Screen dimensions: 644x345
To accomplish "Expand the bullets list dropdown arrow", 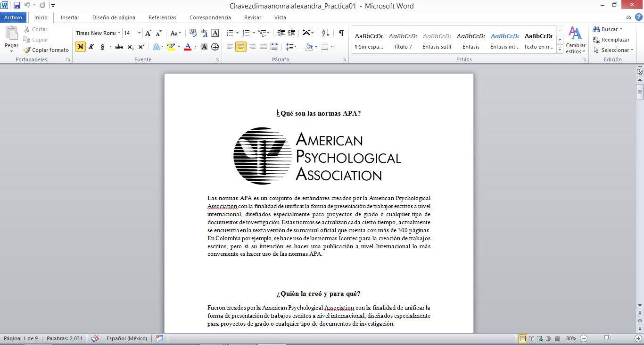I will pyautogui.click(x=238, y=33).
